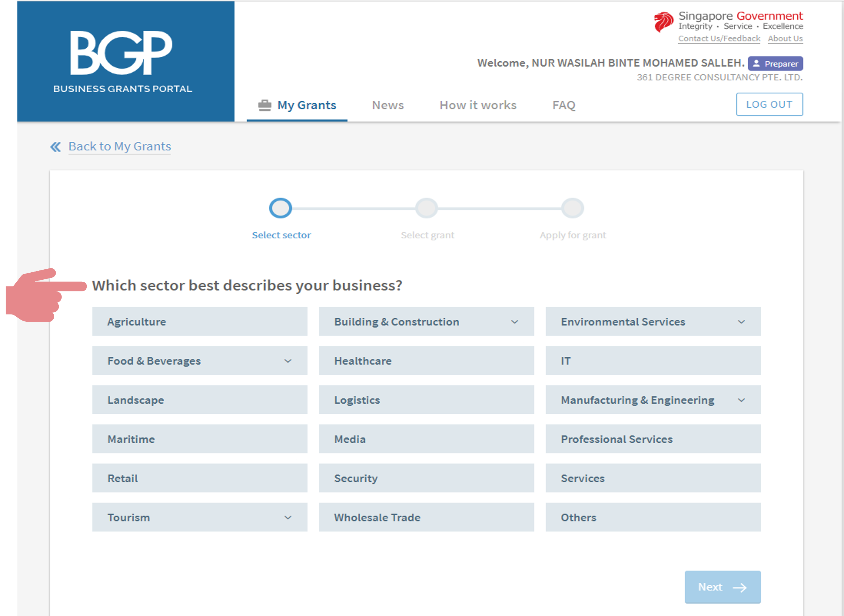Click the Select sector step circle
Viewport: 844px width, 616px height.
[x=280, y=208]
